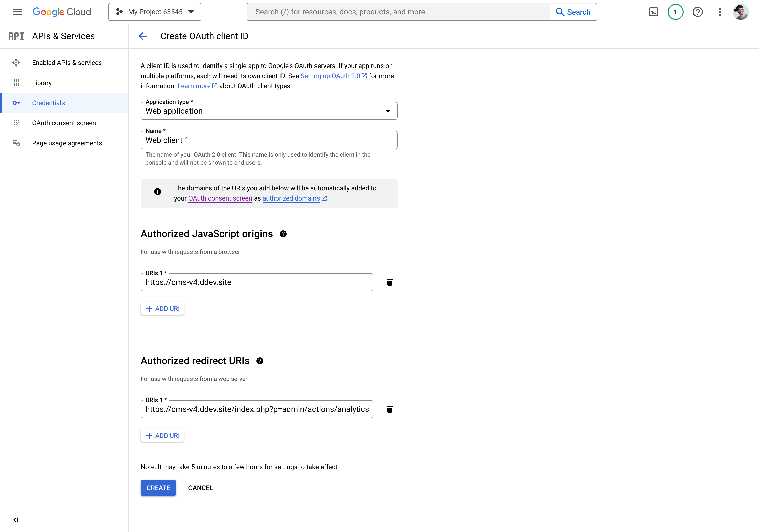Go to the OAuth consent screen page

tap(64, 123)
